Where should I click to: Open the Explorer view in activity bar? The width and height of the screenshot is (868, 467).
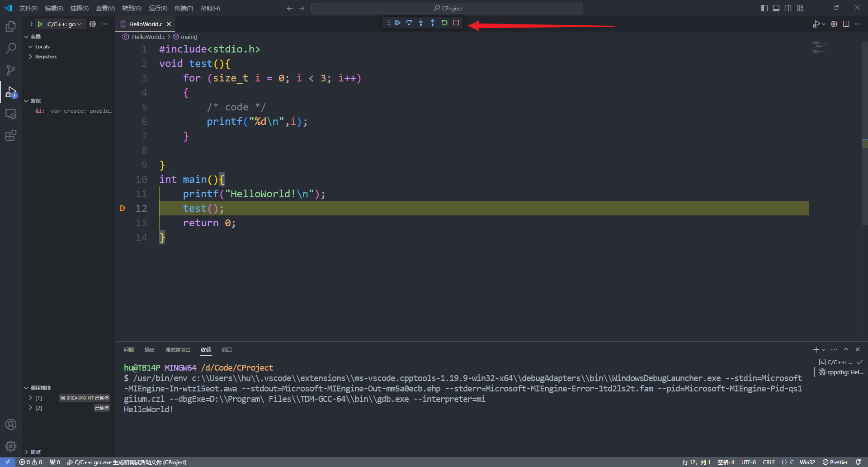[11, 27]
